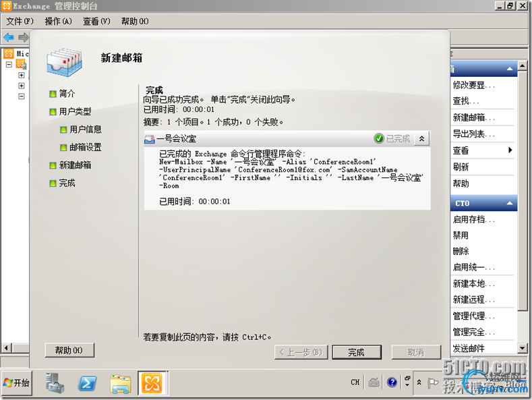Open Windows Explorer from taskbar
This screenshot has width=532, height=400.
coord(121,384)
